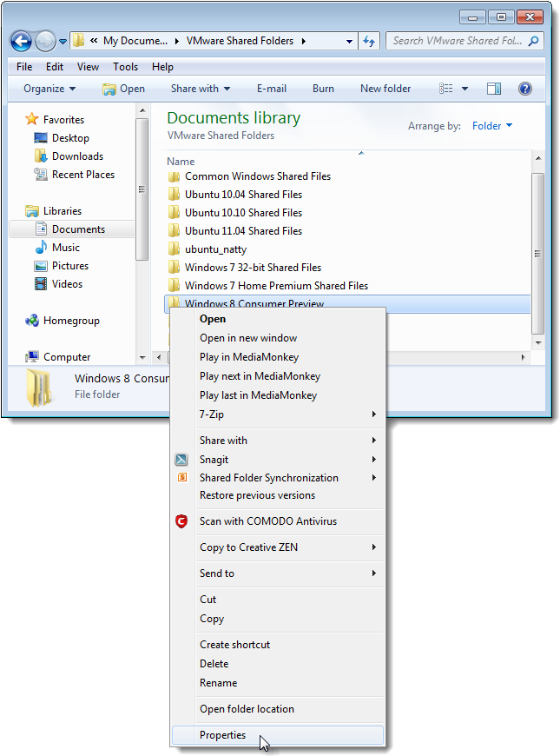Click the New folder button

pos(385,89)
